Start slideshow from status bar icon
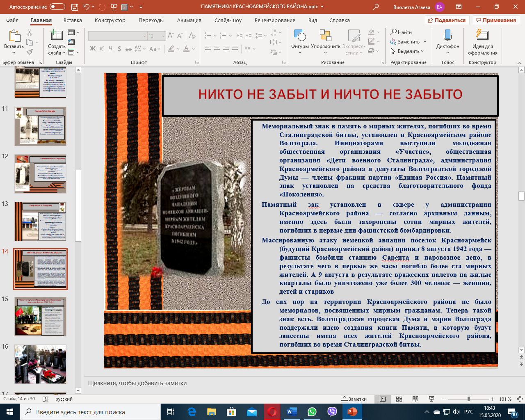 pos(431,399)
